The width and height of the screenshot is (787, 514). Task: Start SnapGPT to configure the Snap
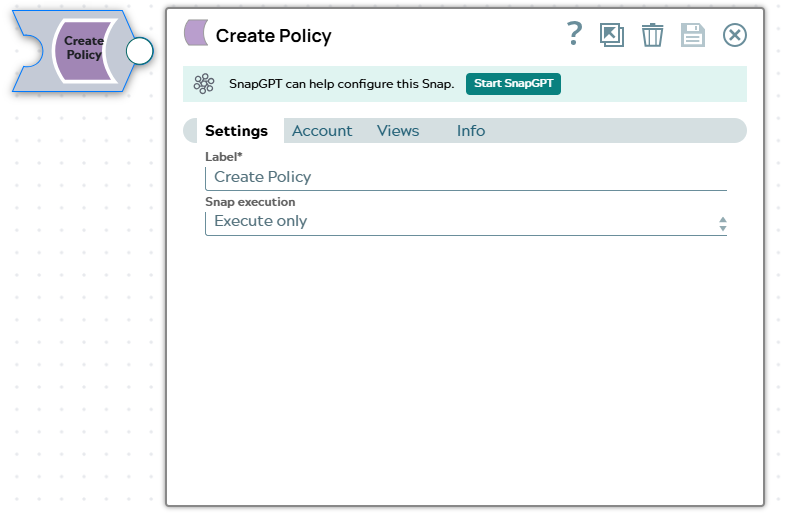click(x=513, y=83)
